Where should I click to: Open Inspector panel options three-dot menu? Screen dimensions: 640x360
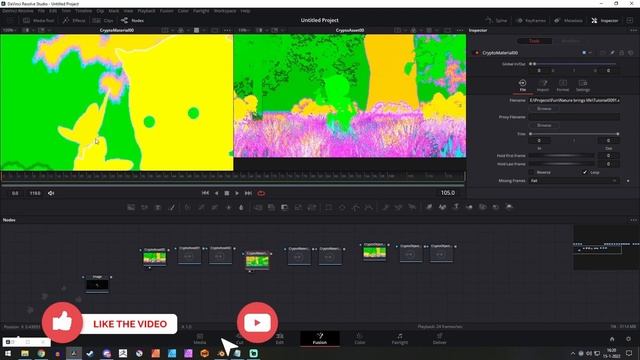coord(633,30)
